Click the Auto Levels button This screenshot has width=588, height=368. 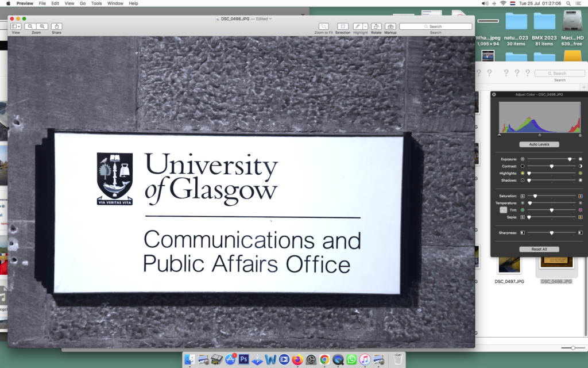click(x=539, y=144)
